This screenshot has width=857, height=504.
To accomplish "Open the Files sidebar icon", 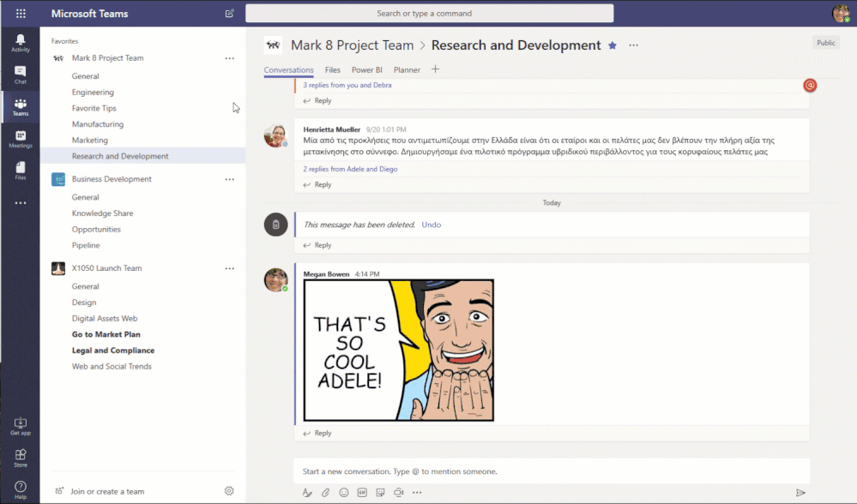I will [x=21, y=171].
